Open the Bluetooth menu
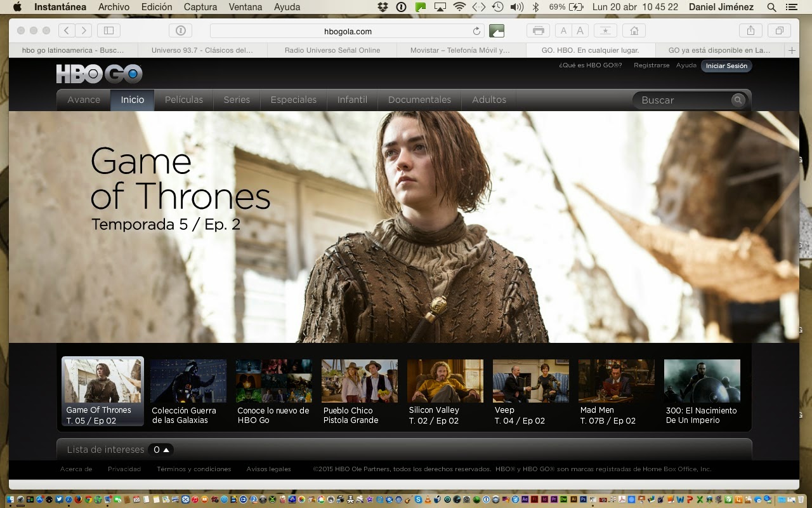 pyautogui.click(x=535, y=7)
